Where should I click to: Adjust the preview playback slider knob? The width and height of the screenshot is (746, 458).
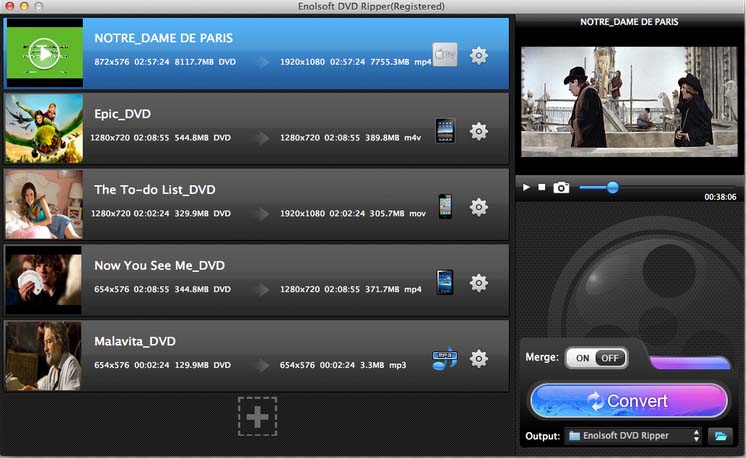(x=613, y=187)
